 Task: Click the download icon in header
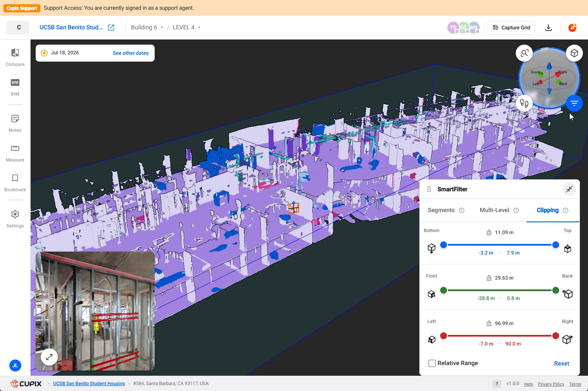pos(548,28)
